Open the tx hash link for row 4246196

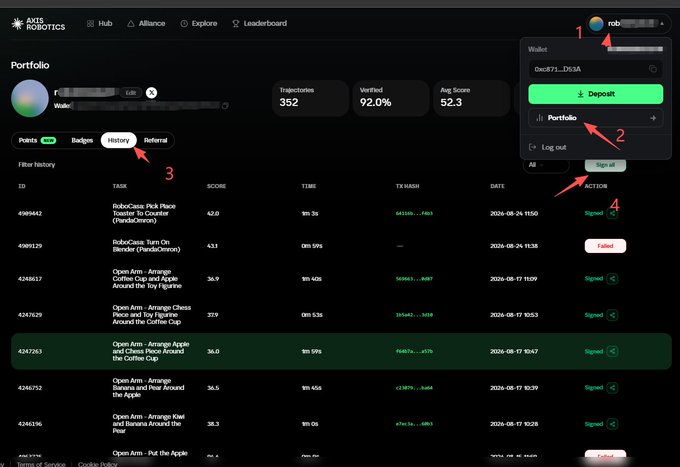tap(414, 424)
